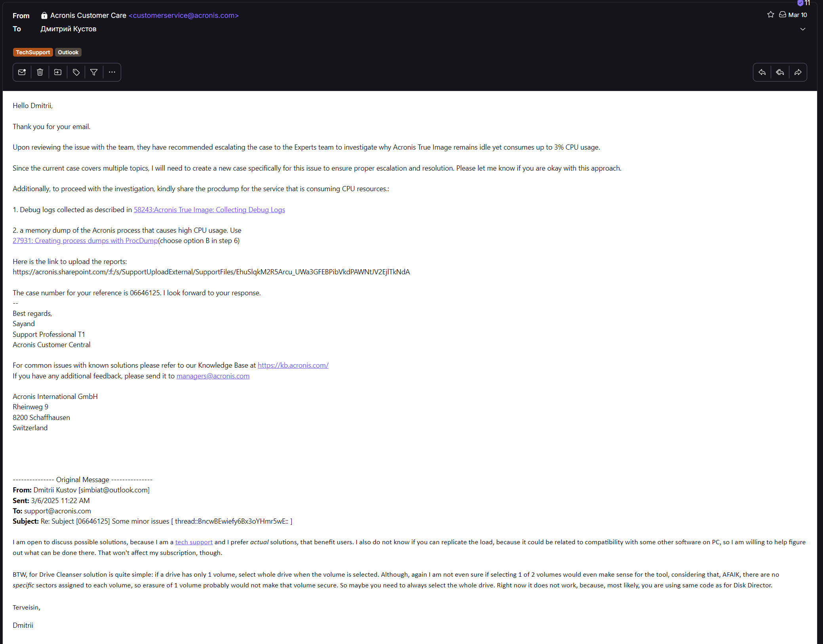Open kb.acronis.com Knowledge Base link
The width and height of the screenshot is (823, 644).
(293, 365)
